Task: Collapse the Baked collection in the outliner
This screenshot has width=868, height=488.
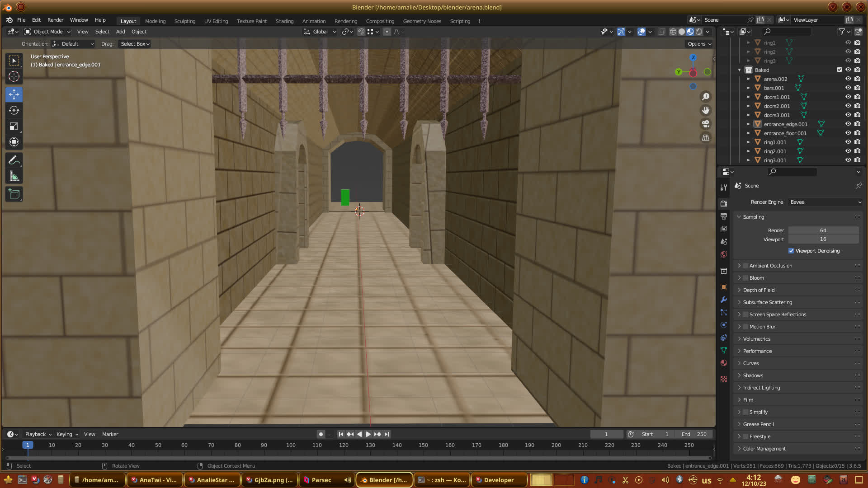Action: (x=740, y=70)
